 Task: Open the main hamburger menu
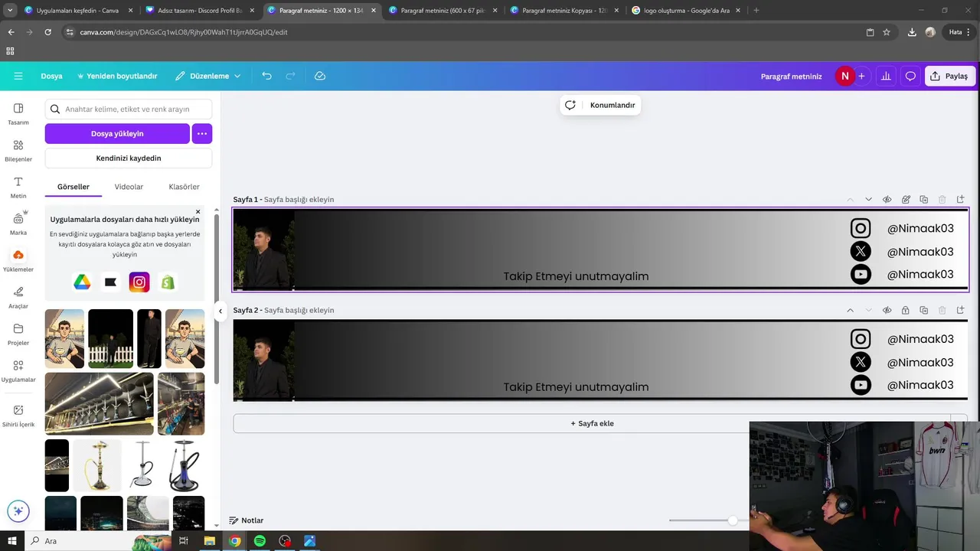pyautogui.click(x=18, y=76)
